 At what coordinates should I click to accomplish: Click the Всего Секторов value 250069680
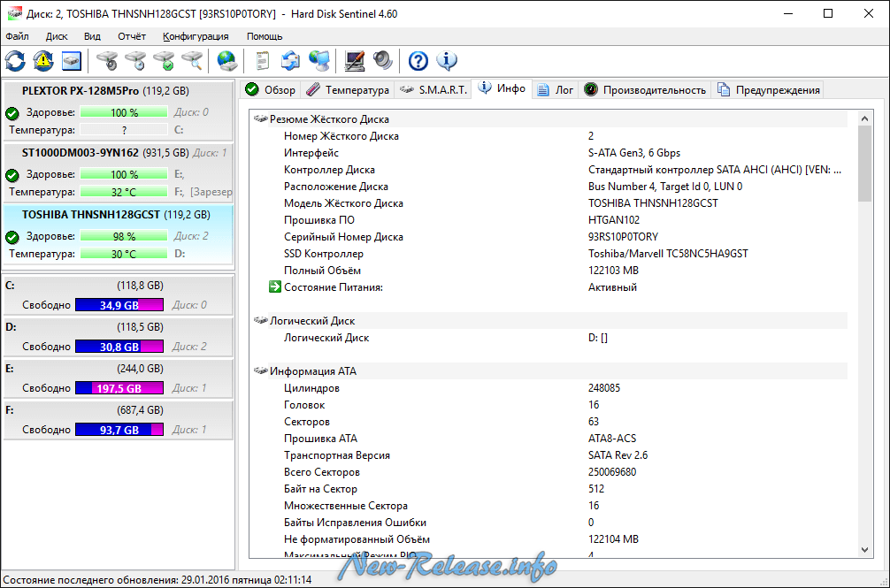pos(612,472)
